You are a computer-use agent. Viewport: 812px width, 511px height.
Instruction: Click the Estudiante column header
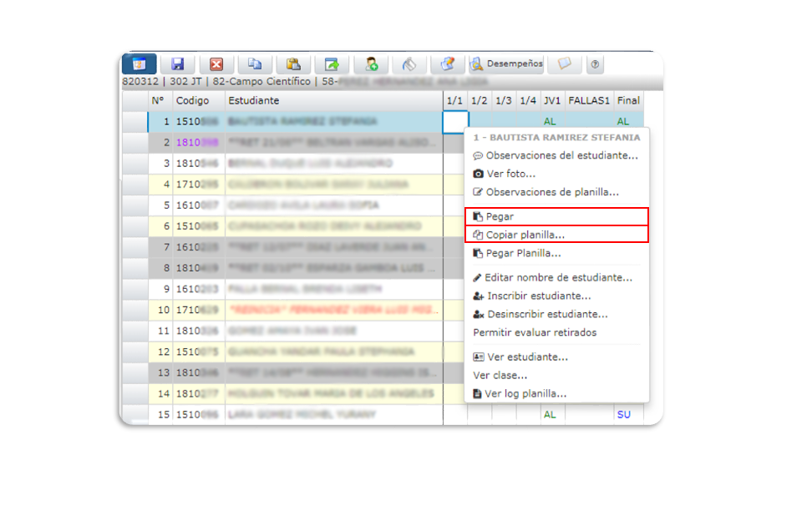[x=334, y=100]
